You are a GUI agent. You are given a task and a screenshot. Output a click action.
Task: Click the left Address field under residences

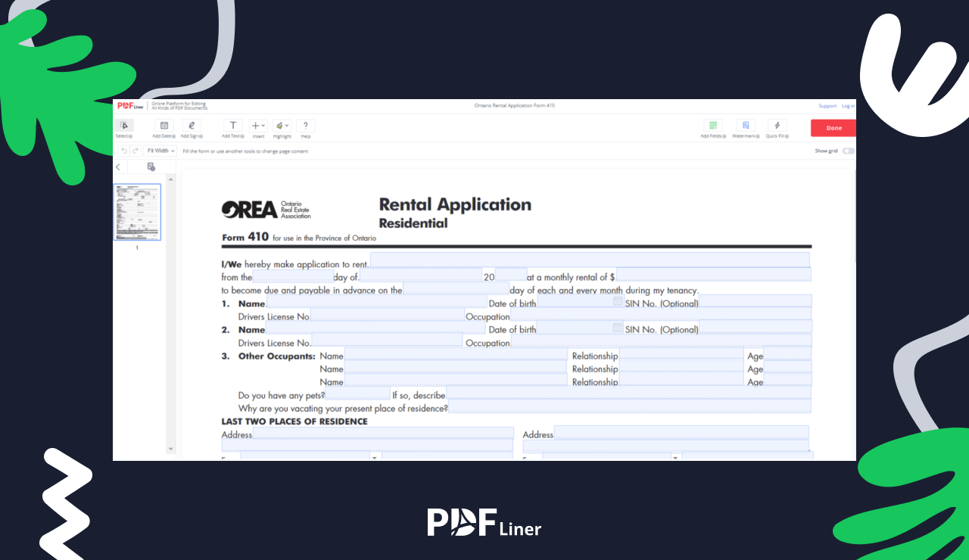pyautogui.click(x=383, y=432)
